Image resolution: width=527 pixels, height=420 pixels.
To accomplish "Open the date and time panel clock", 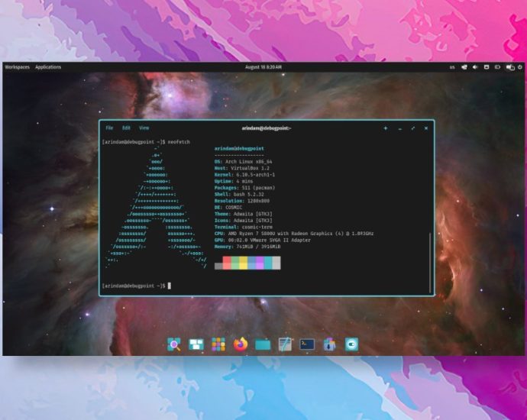I will (x=263, y=67).
